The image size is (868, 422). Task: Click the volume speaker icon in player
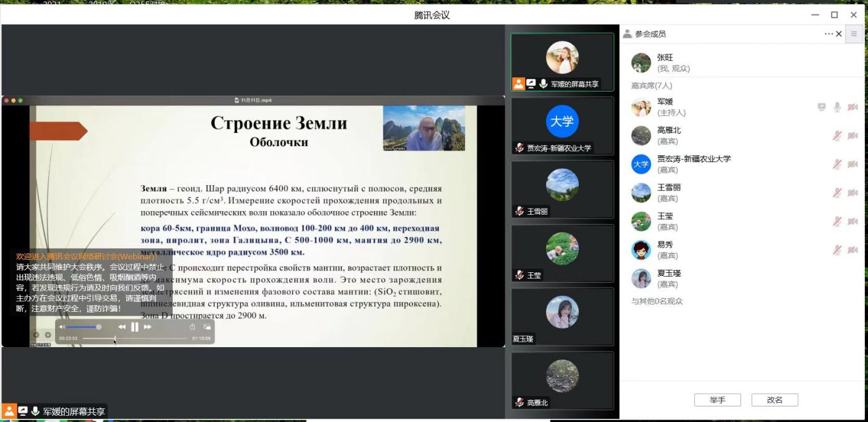[x=62, y=327]
